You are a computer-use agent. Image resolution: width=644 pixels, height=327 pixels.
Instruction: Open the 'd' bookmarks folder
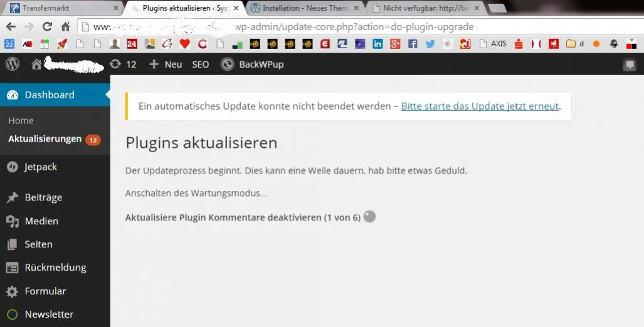[x=575, y=44]
